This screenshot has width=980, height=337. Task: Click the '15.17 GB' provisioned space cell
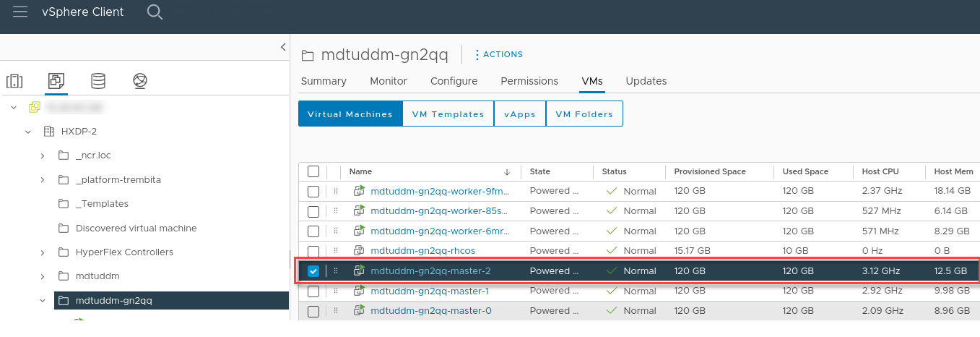pos(692,251)
